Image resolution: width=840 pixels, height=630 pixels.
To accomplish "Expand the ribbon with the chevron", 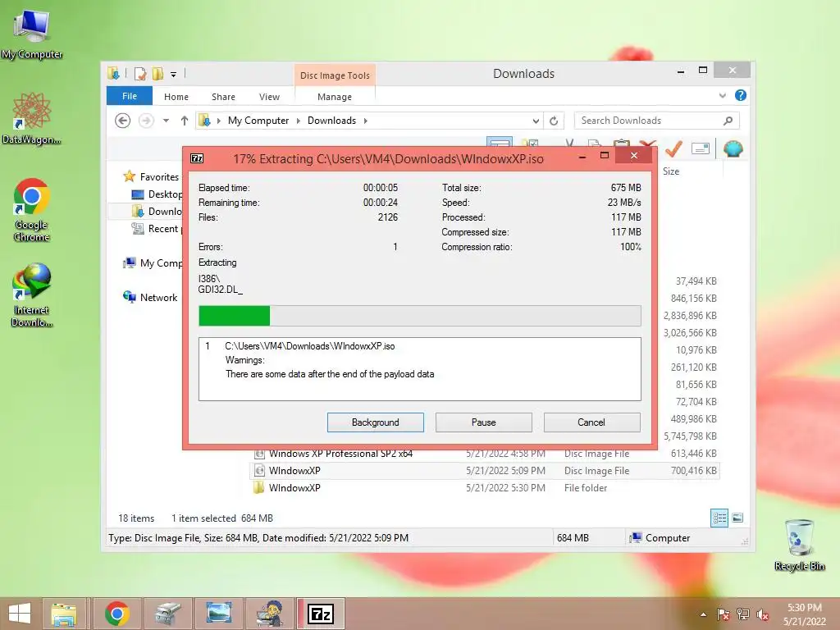I will (x=723, y=95).
